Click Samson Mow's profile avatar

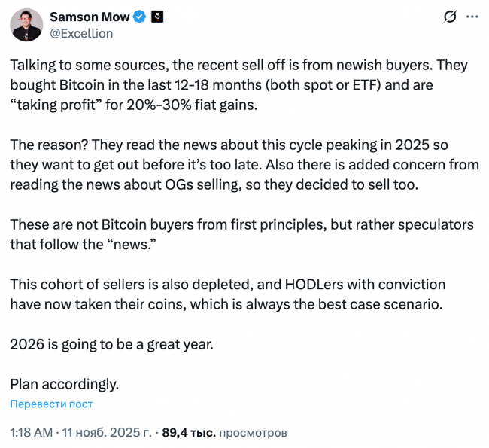coord(26,25)
